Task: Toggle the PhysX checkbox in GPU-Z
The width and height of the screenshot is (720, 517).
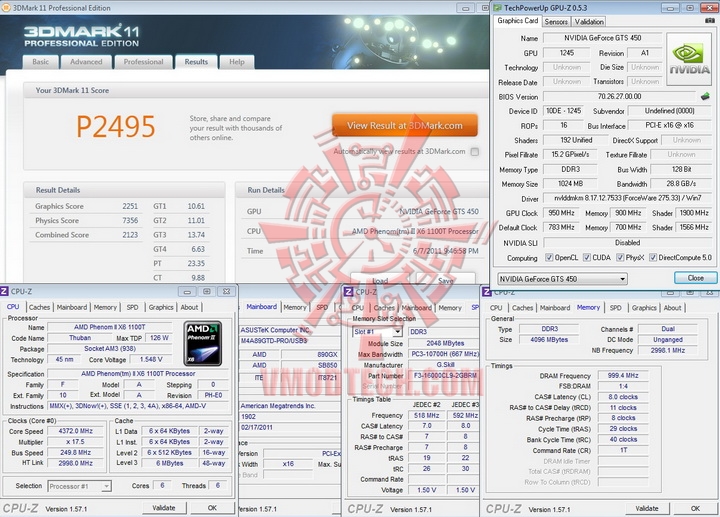Action: pos(620,258)
